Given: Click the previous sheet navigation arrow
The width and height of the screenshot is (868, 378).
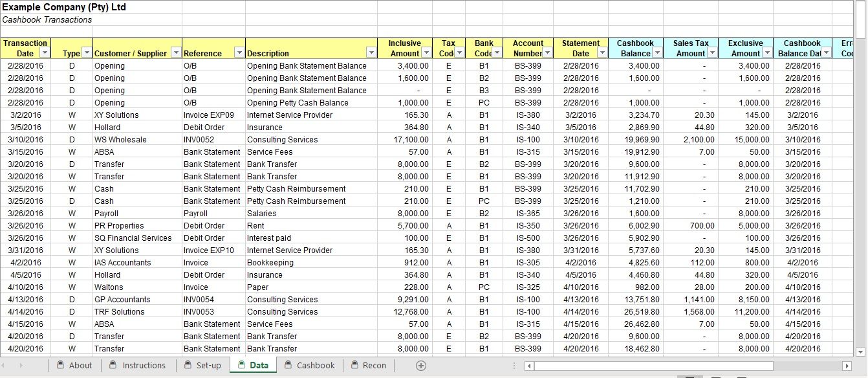Looking at the screenshot, I should click(x=5, y=365).
